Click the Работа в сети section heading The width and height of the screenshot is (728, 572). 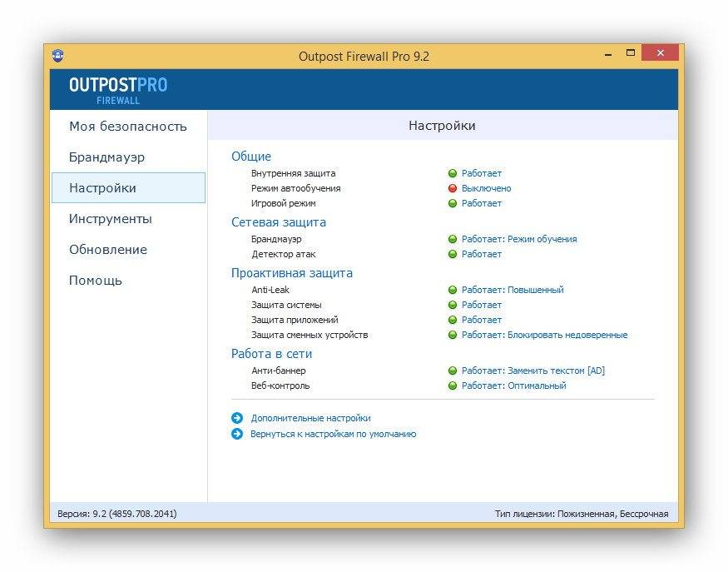[271, 354]
